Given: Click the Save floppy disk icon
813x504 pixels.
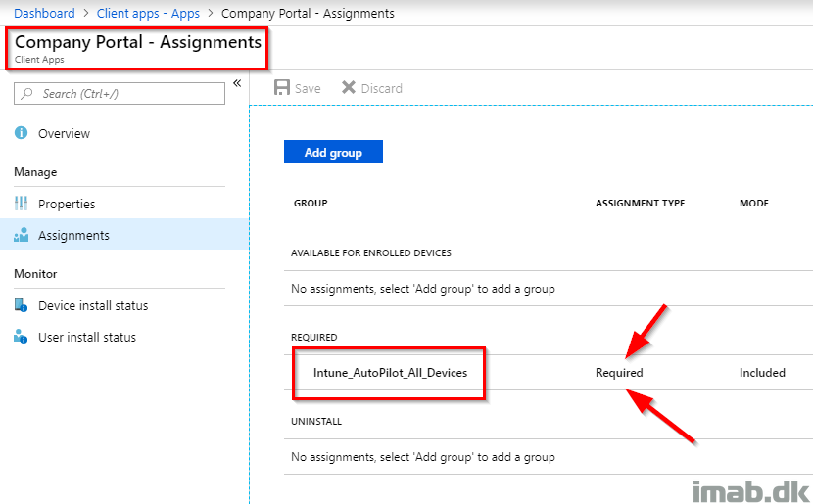Looking at the screenshot, I should (x=281, y=87).
